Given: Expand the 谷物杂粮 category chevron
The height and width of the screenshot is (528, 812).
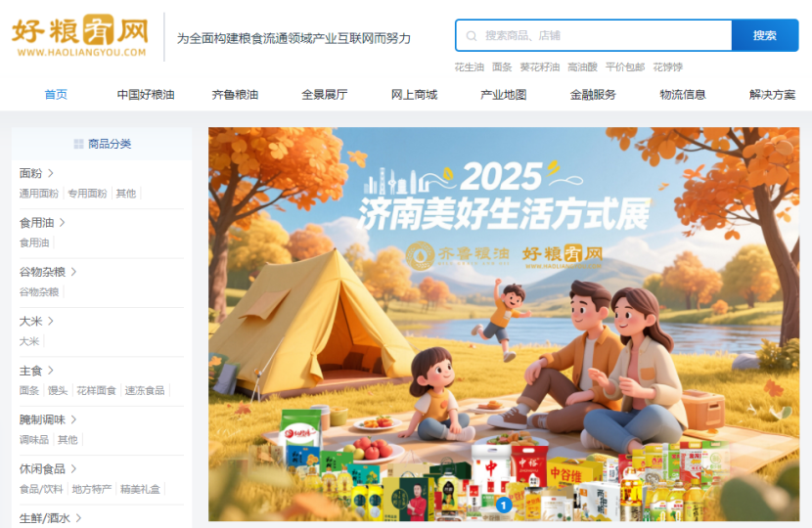Looking at the screenshot, I should pos(73,272).
